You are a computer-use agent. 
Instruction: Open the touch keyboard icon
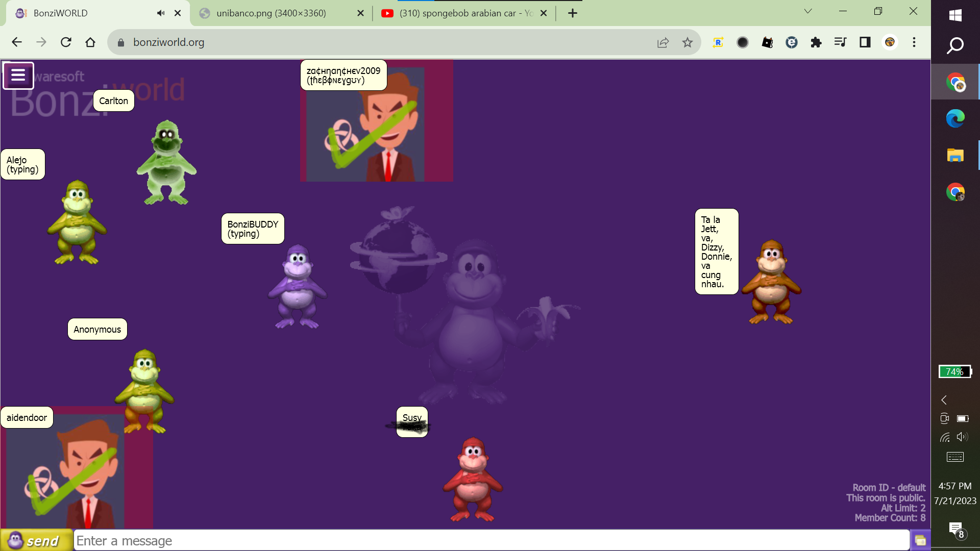click(955, 457)
